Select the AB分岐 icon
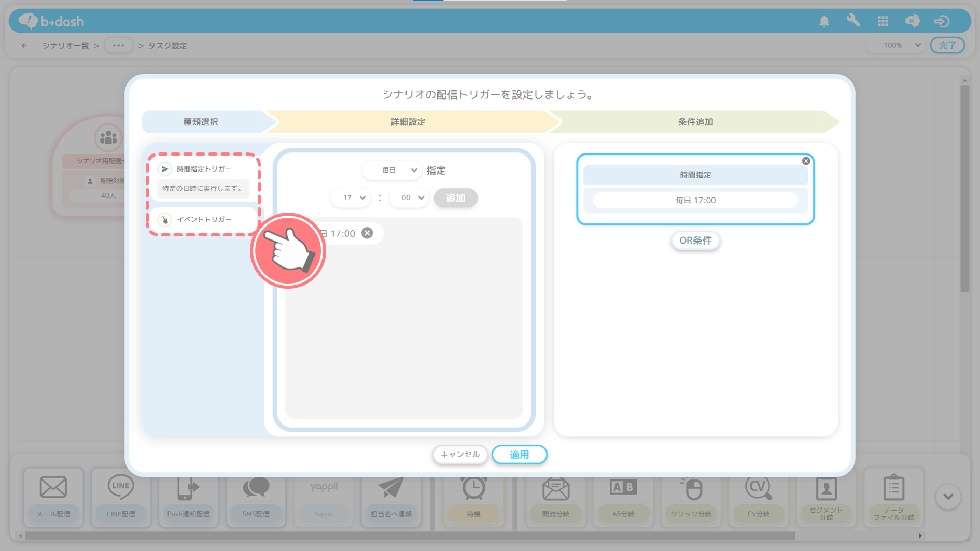The width and height of the screenshot is (980, 551). pos(623,488)
